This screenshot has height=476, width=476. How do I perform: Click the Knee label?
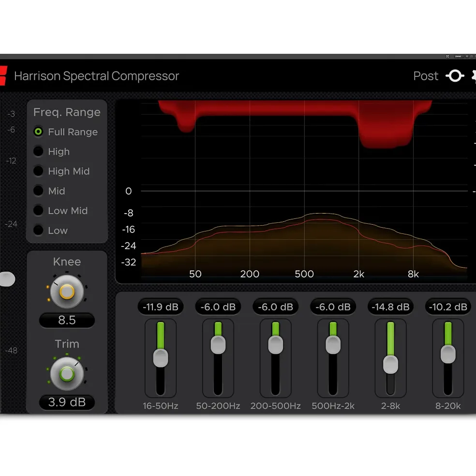click(x=67, y=261)
